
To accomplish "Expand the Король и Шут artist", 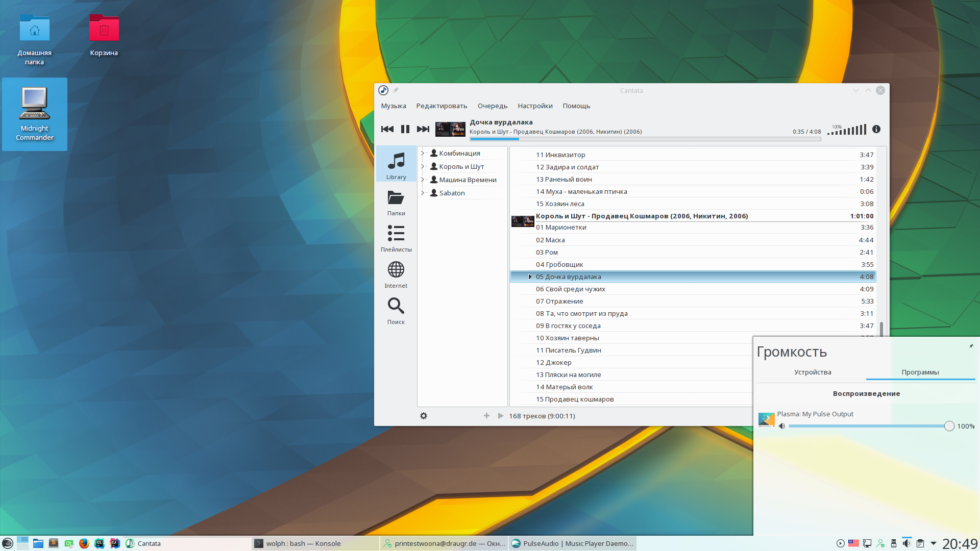I will 423,166.
